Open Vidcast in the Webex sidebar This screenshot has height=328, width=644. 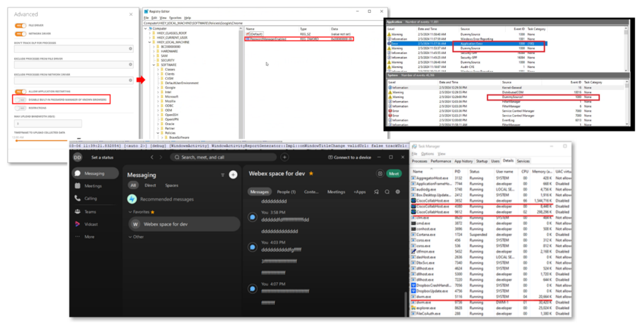point(93,224)
